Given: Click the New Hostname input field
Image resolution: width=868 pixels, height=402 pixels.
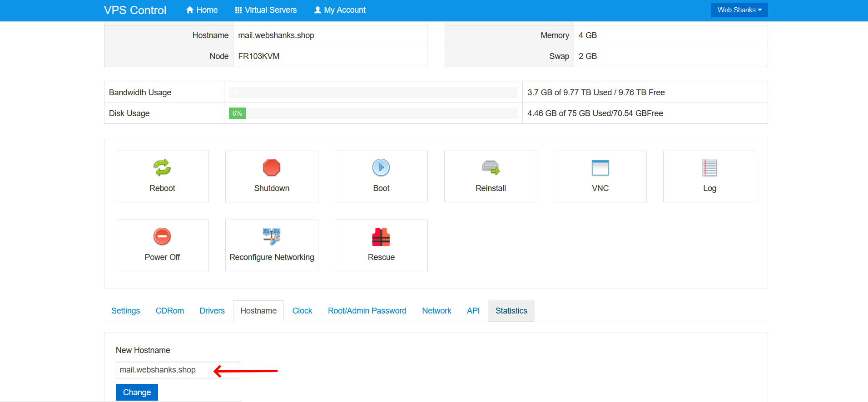Looking at the screenshot, I should pyautogui.click(x=178, y=370).
